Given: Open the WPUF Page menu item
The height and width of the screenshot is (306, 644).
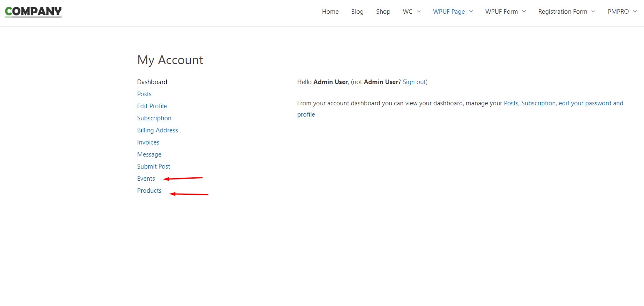Looking at the screenshot, I should coord(449,12).
